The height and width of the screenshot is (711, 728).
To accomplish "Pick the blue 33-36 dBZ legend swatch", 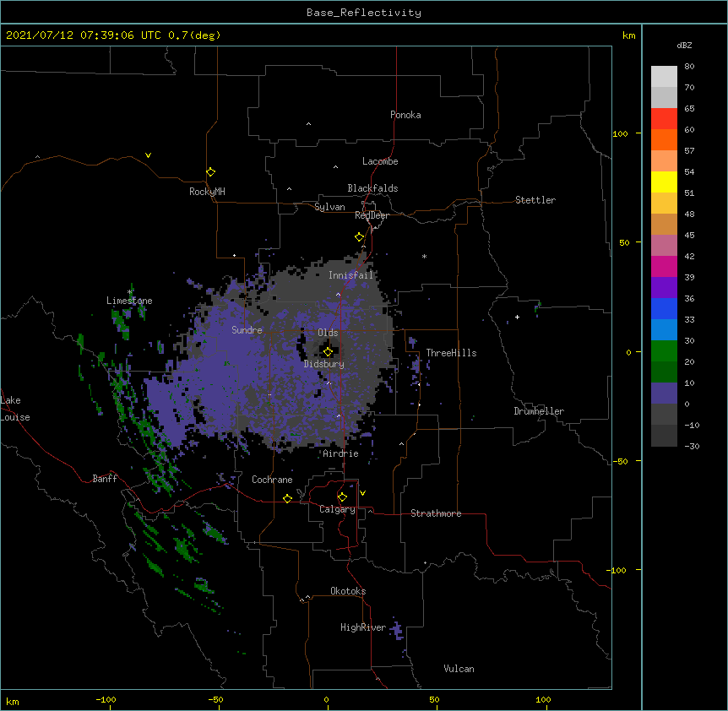I will point(664,308).
